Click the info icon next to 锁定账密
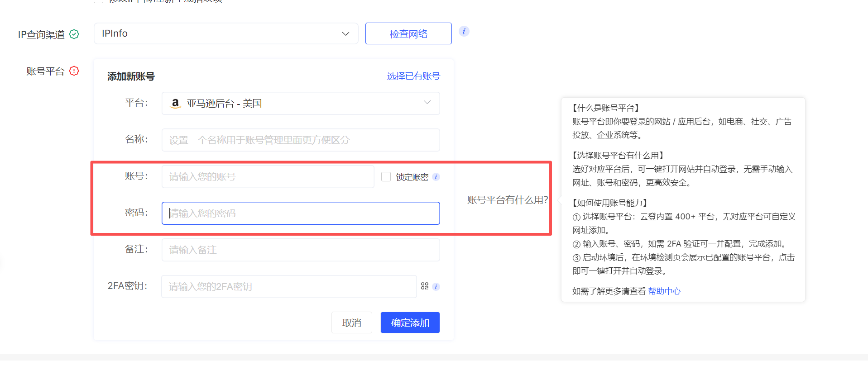Screen dimensions: 868x370 pyautogui.click(x=436, y=177)
